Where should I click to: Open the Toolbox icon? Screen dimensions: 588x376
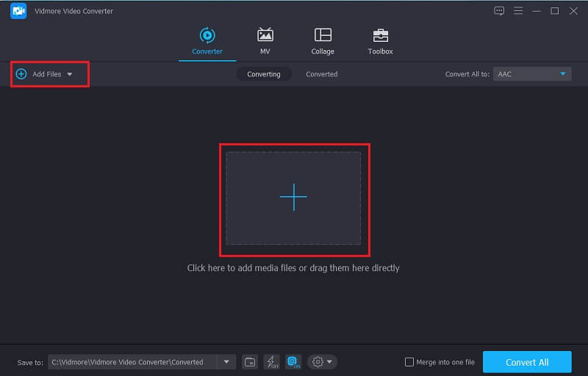tap(380, 41)
